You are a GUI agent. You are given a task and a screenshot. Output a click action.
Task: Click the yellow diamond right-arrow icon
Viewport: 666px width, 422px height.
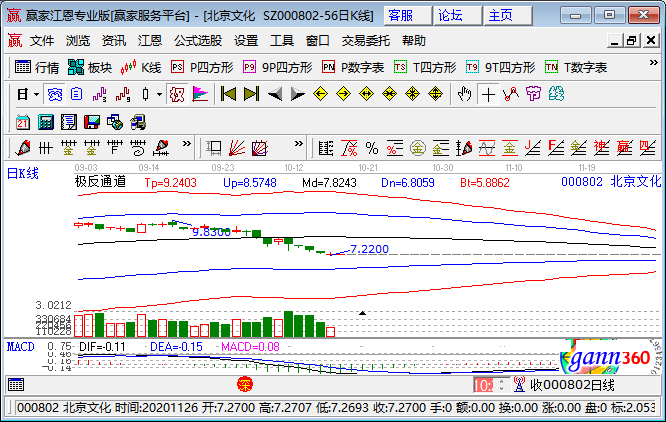343,94
